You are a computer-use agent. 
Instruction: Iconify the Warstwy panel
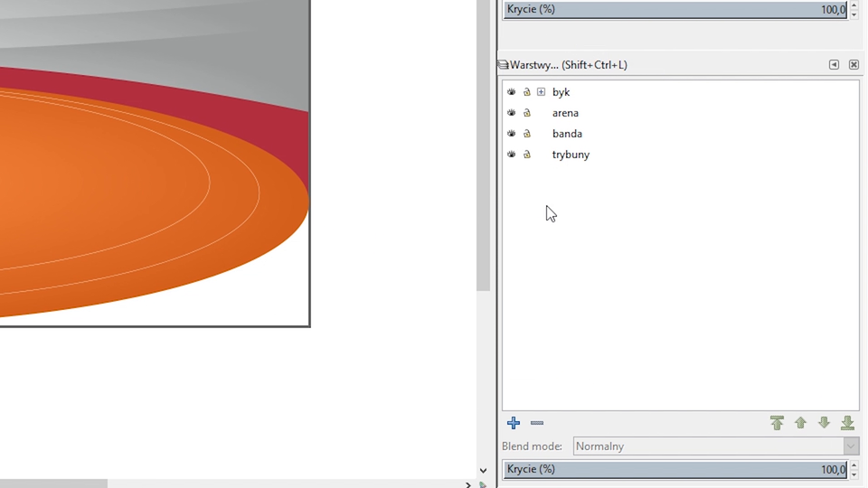coord(834,65)
